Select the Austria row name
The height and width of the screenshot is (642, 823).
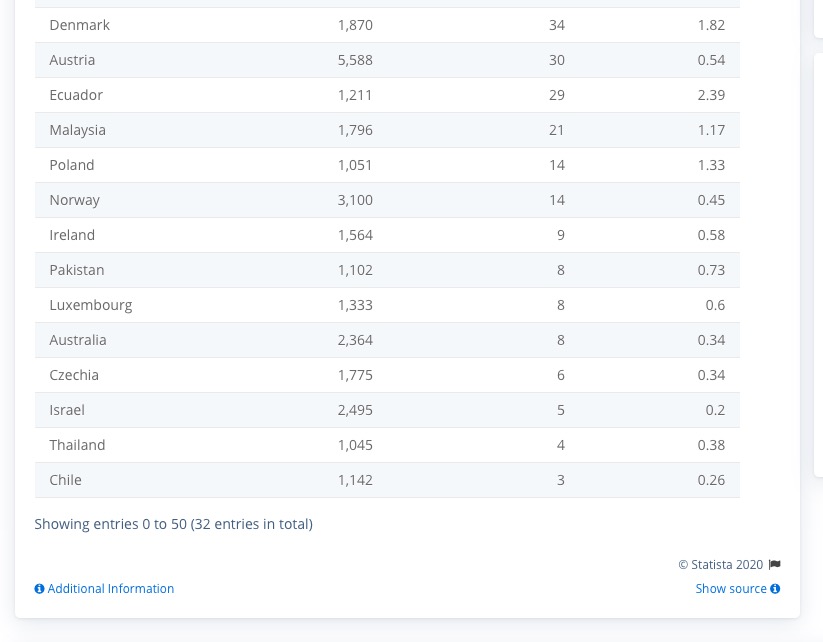(72, 60)
